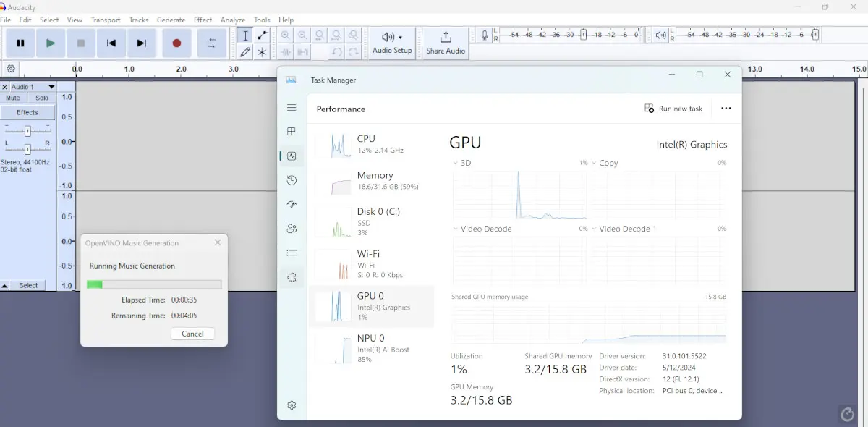The width and height of the screenshot is (868, 427).
Task: Pause playback in Audacity
Action: point(20,43)
